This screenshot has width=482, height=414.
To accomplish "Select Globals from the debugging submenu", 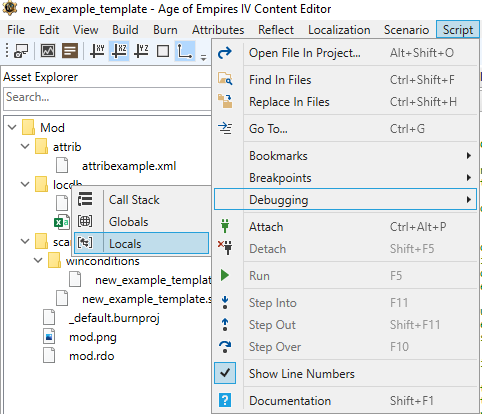I will pos(142,222).
